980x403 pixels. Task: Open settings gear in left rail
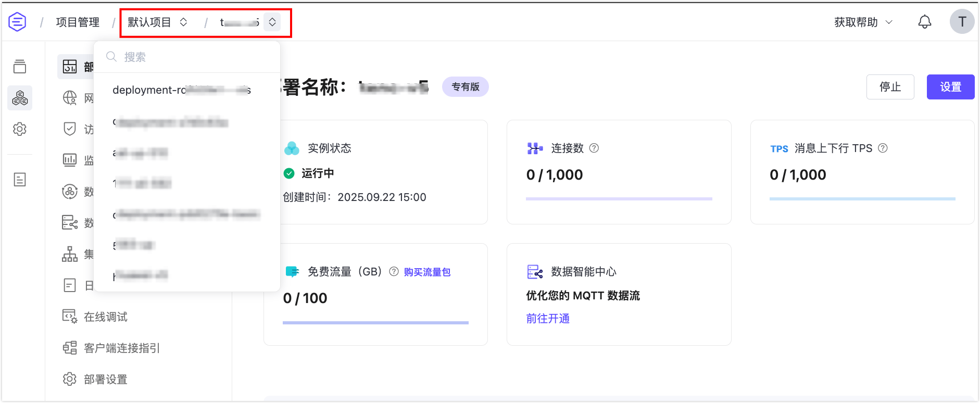click(x=20, y=129)
